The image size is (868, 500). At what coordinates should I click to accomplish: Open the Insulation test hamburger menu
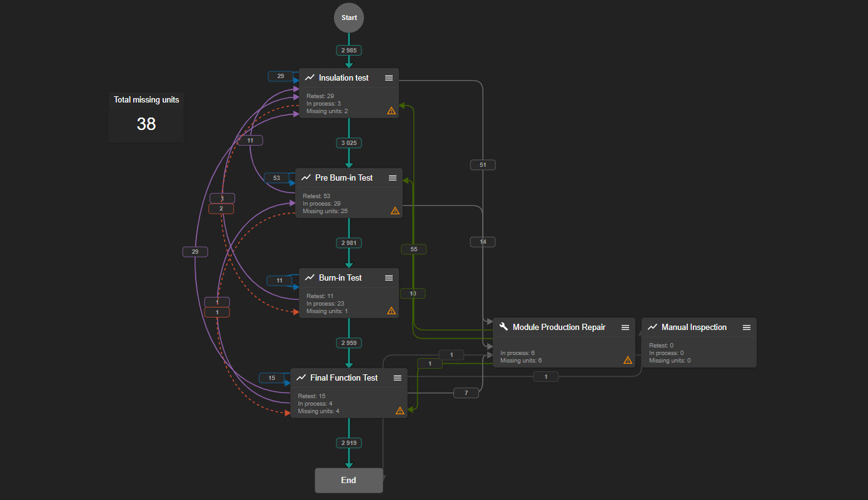click(389, 77)
